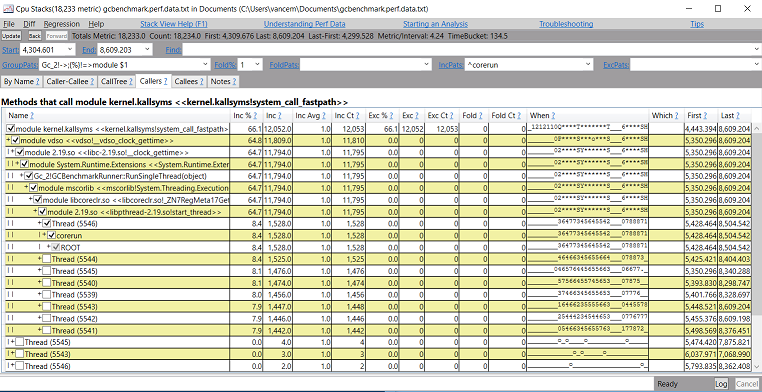The height and width of the screenshot is (392, 762).
Task: Click the help icon next to Notes tab
Action: (x=234, y=82)
